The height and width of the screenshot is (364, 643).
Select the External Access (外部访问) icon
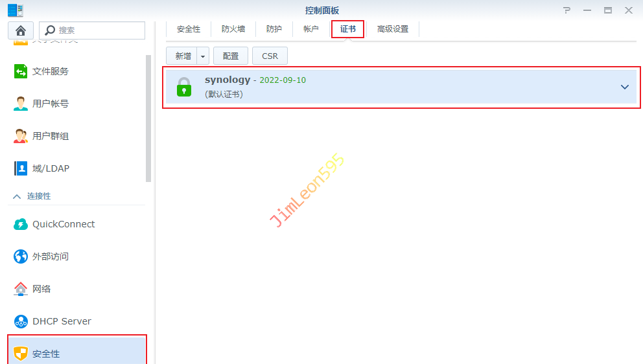click(x=21, y=256)
